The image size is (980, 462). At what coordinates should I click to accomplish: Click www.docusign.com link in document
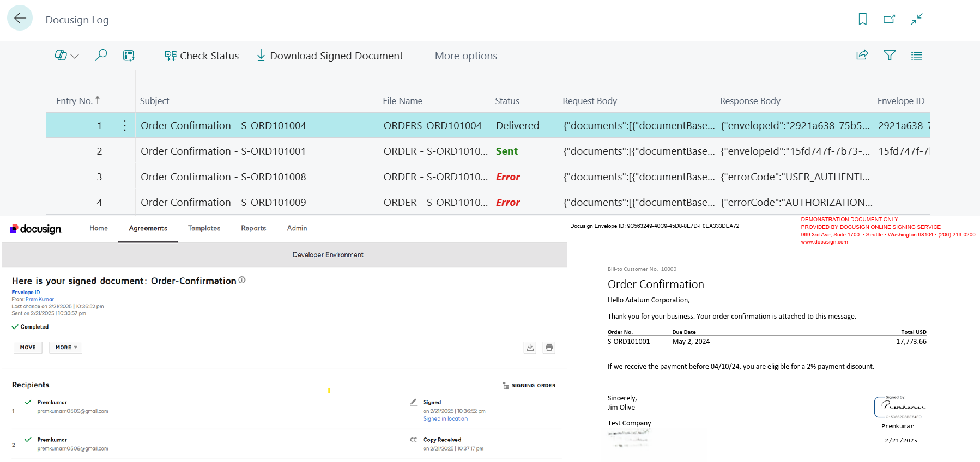824,242
